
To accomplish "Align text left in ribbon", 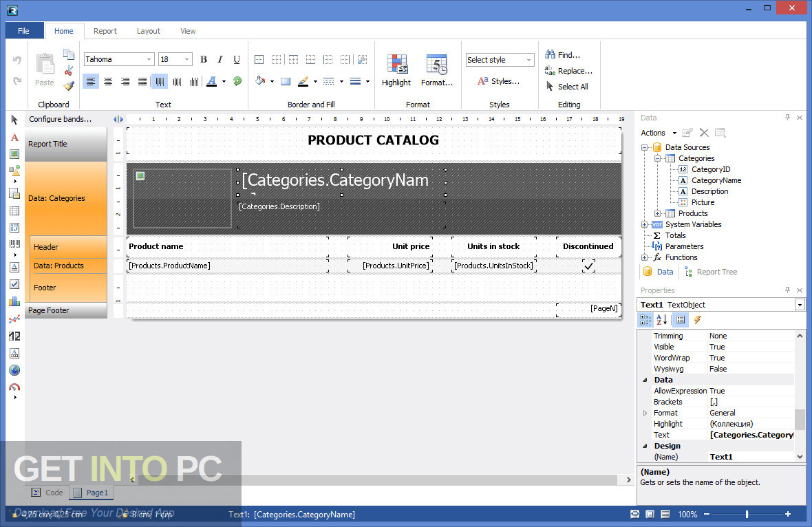I will [91, 82].
